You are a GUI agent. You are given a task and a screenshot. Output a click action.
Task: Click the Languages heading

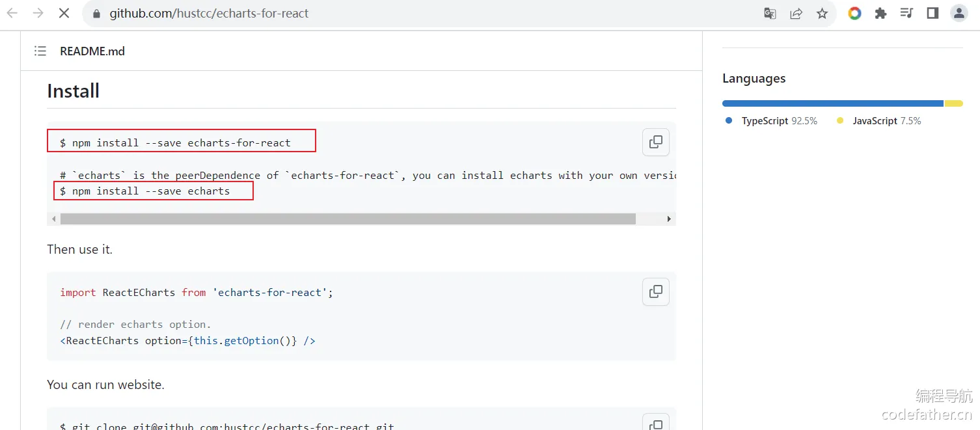754,79
